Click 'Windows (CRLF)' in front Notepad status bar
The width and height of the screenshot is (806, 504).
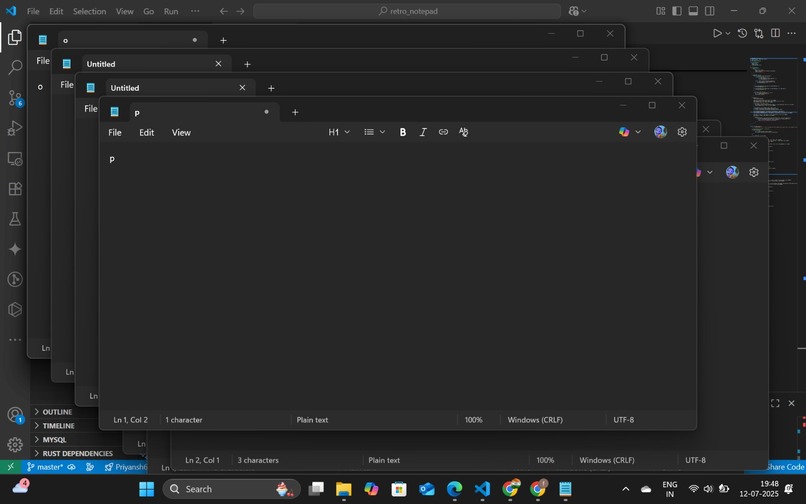[x=535, y=420]
